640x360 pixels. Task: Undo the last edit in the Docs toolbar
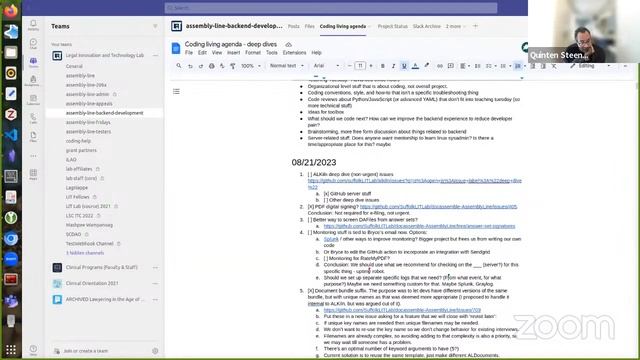click(190, 66)
